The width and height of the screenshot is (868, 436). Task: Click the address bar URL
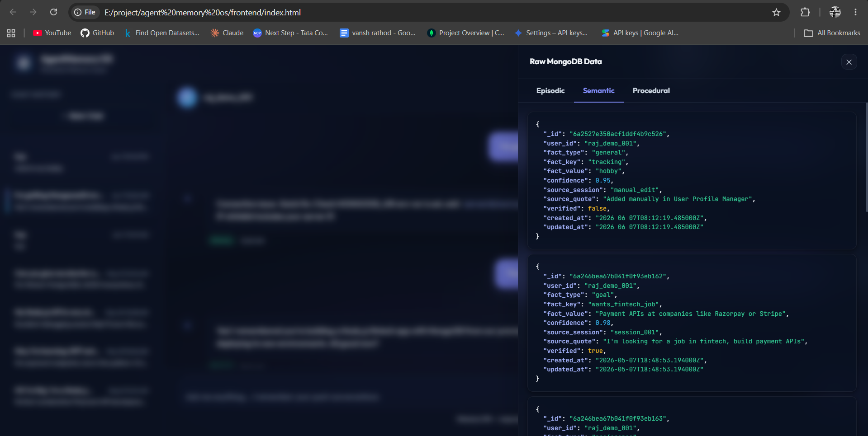(203, 13)
